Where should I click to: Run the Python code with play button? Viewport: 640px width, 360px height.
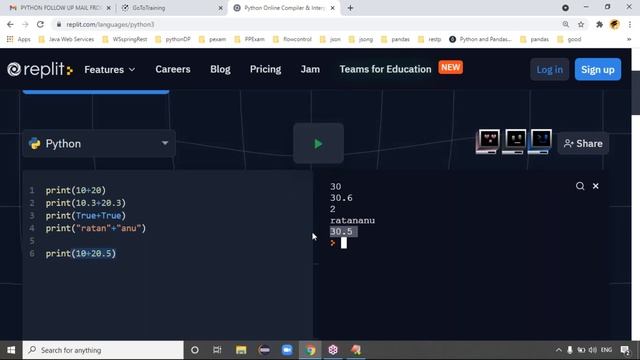(318, 144)
